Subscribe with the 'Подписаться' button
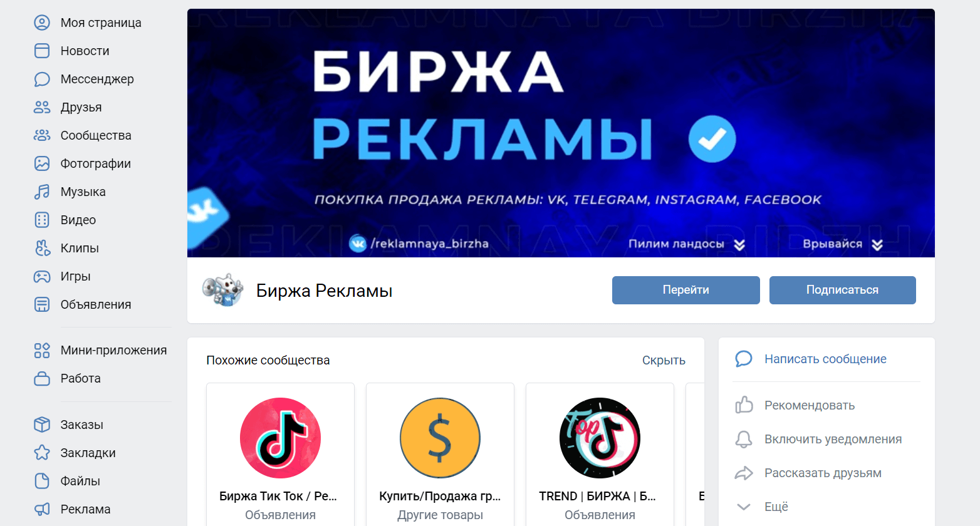This screenshot has height=526, width=980. (843, 290)
